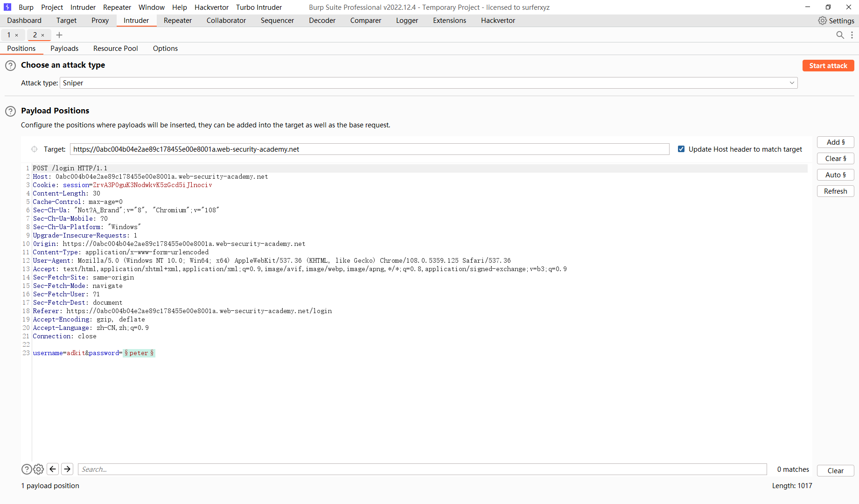Switch to the Repeater tool tab

[178, 21]
